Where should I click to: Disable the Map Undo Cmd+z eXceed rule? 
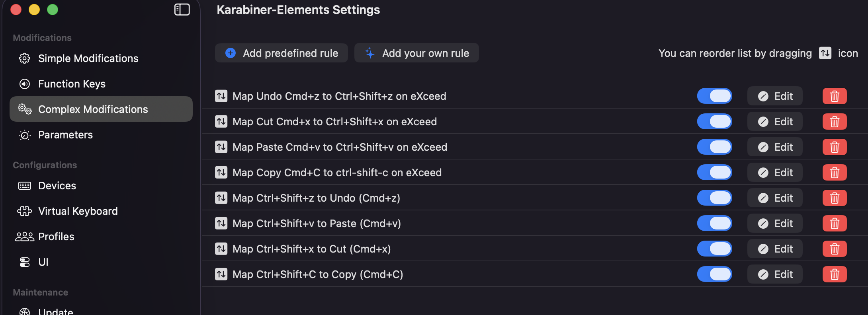(x=714, y=96)
